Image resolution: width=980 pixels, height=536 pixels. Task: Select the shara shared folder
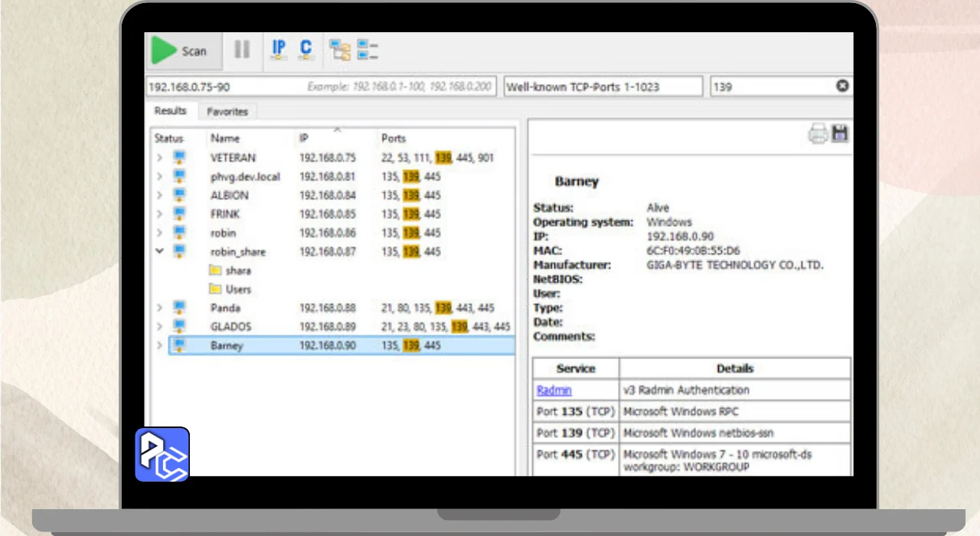coord(238,270)
